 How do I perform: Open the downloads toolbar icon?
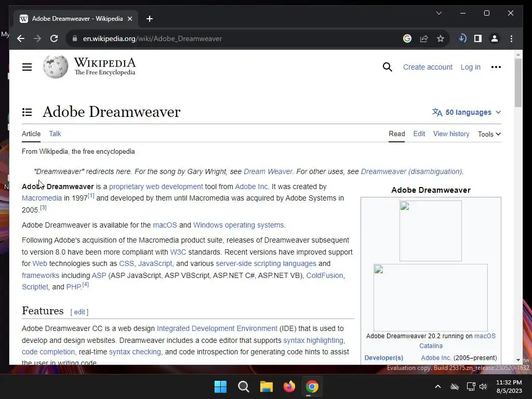[x=462, y=38]
